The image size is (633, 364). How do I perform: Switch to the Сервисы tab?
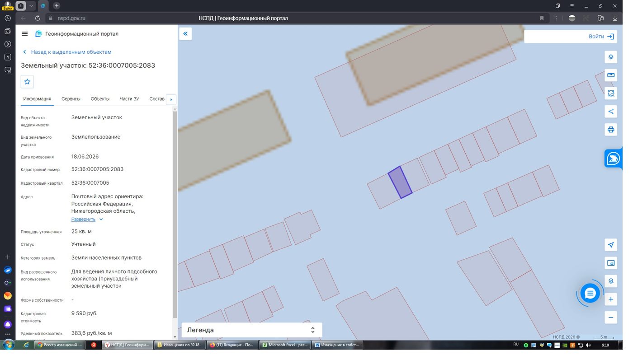71,99
